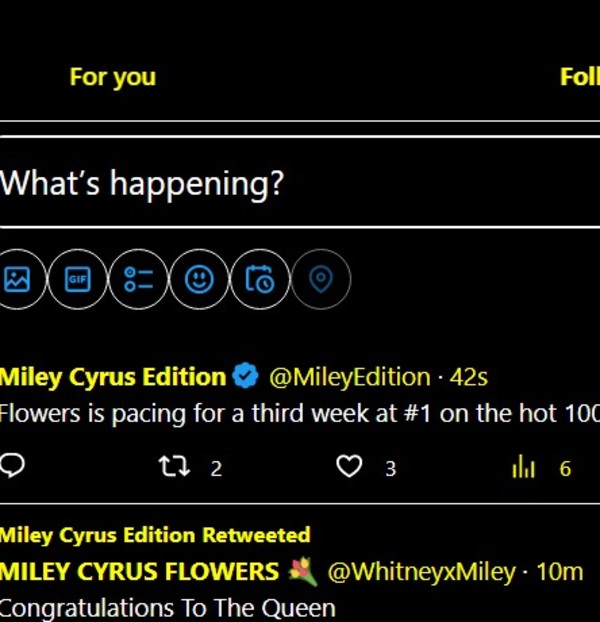Open MILEY CYRUS FLOWERS profile name
The image size is (600, 622).
[140, 572]
